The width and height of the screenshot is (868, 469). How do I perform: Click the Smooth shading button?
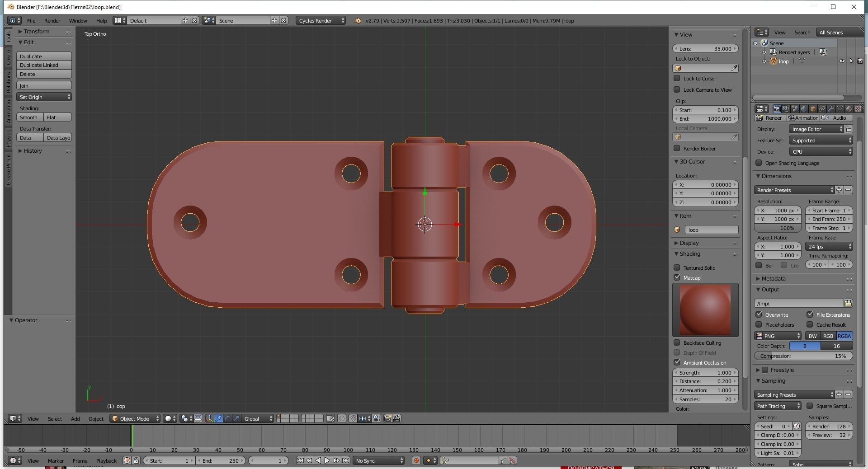pos(30,117)
